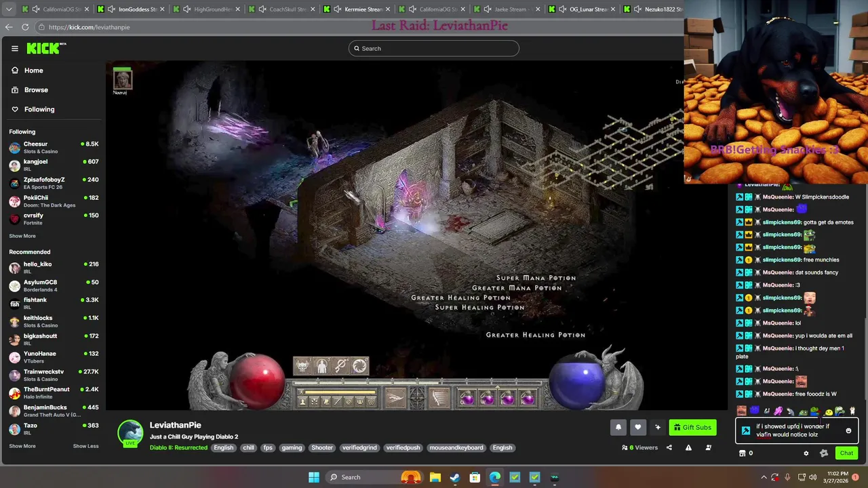This screenshot has width=868, height=488.
Task: Switch to the Kermiee Stream tab
Action: [356, 9]
